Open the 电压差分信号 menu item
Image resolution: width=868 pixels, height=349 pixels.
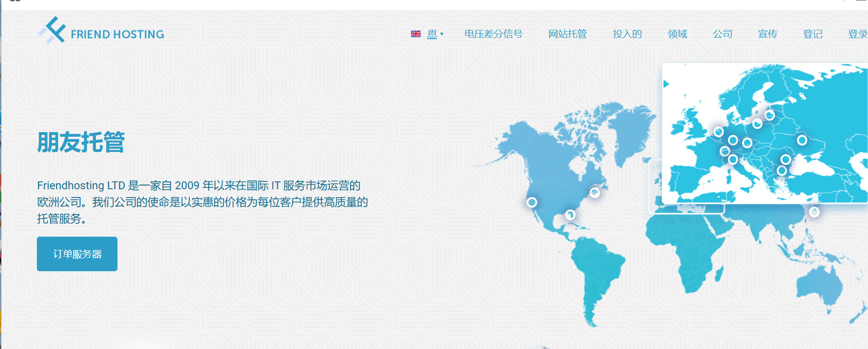[493, 34]
